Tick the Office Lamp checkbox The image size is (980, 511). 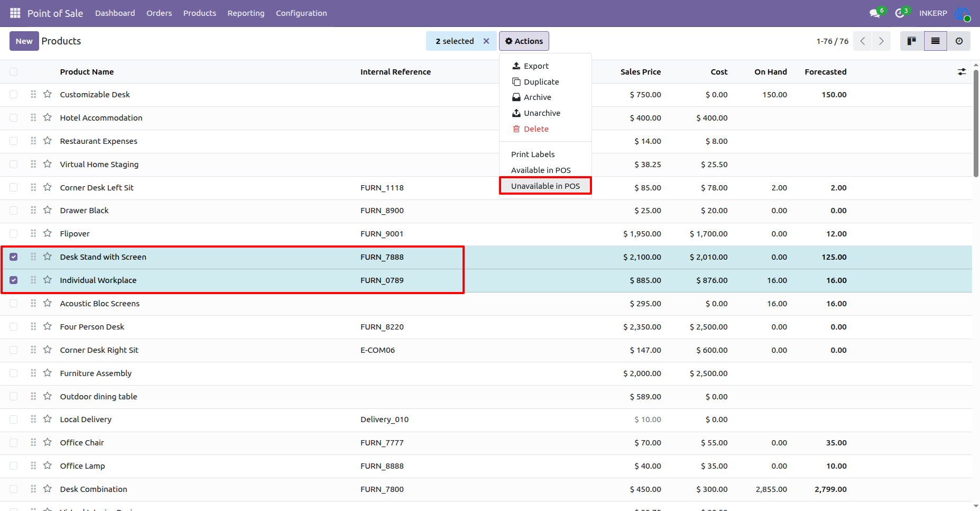click(x=14, y=466)
